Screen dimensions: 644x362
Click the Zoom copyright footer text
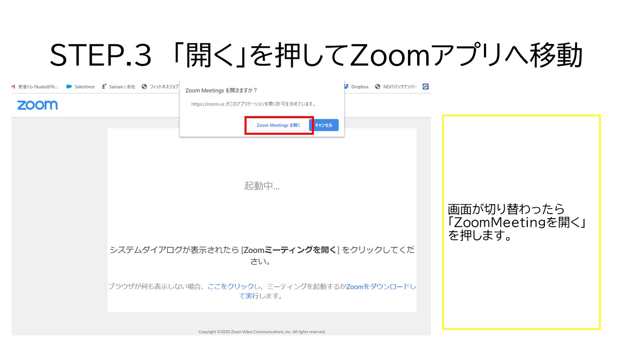[262, 332]
